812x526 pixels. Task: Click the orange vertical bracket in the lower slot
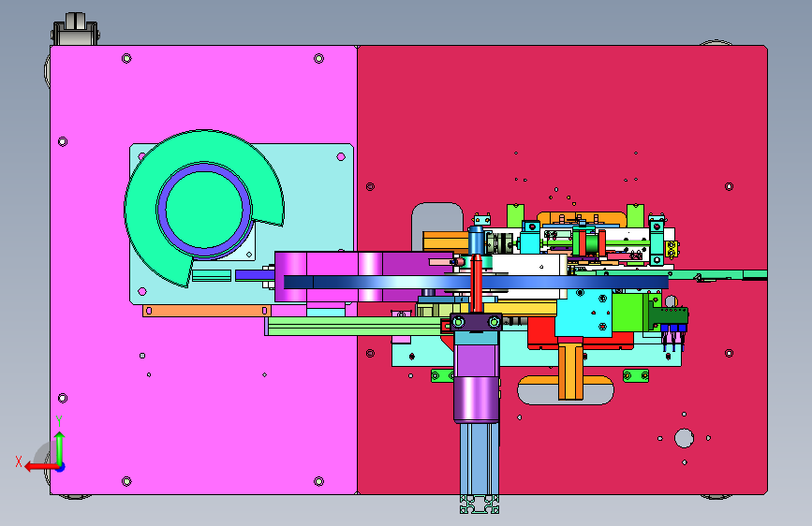(570, 372)
